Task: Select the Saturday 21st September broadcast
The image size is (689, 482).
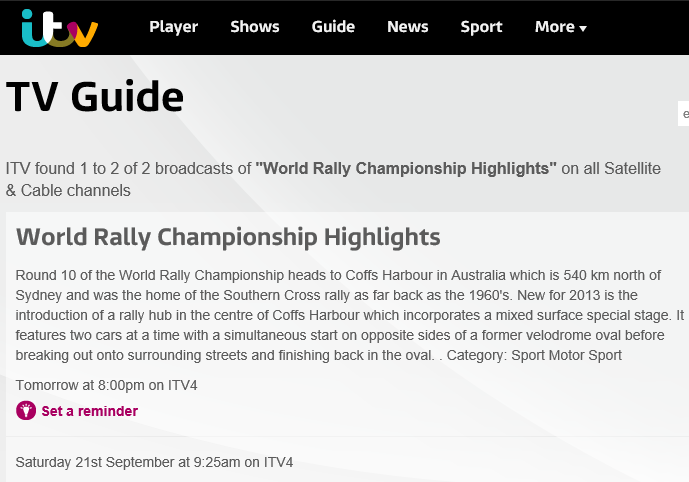Action: (154, 462)
